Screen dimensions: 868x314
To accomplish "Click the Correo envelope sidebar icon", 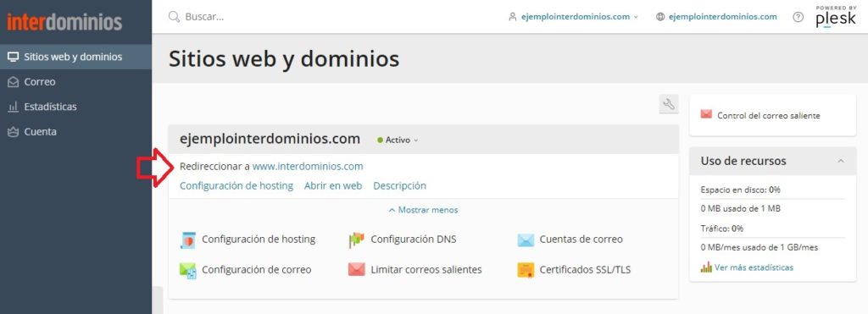I will click(14, 82).
